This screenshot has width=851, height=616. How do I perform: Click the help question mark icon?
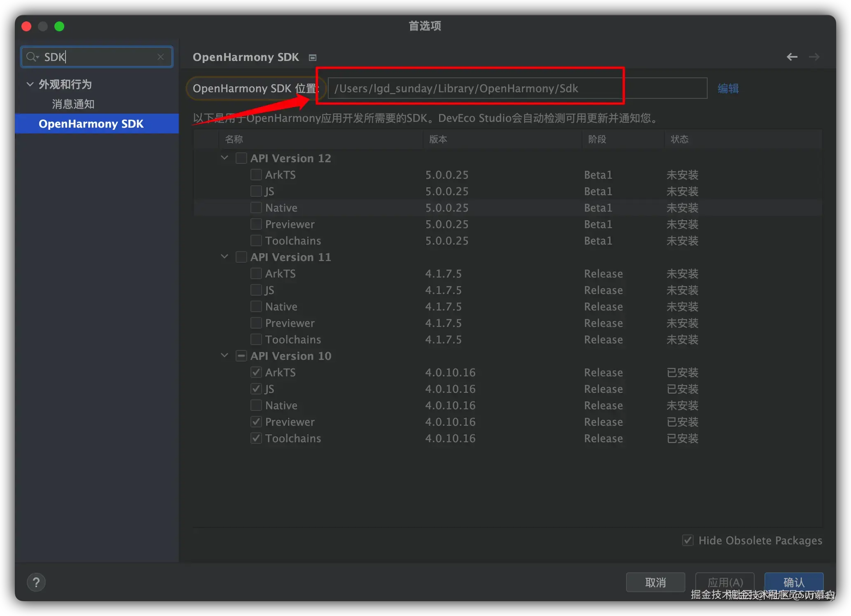(x=36, y=582)
